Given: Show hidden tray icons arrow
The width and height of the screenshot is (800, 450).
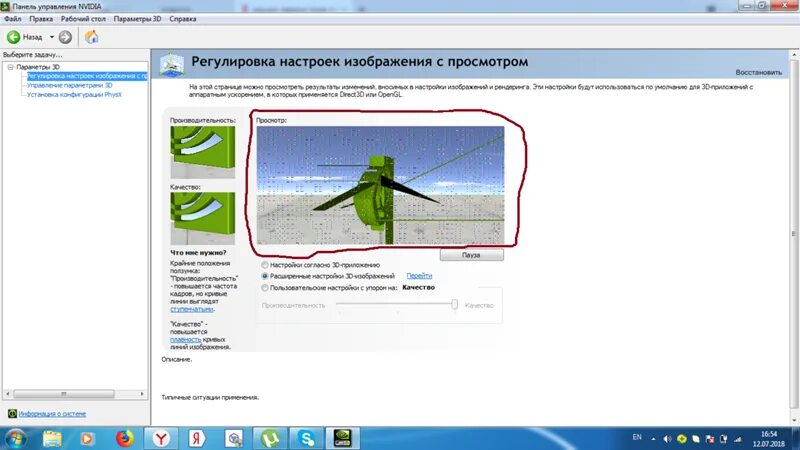Looking at the screenshot, I should tap(653, 439).
